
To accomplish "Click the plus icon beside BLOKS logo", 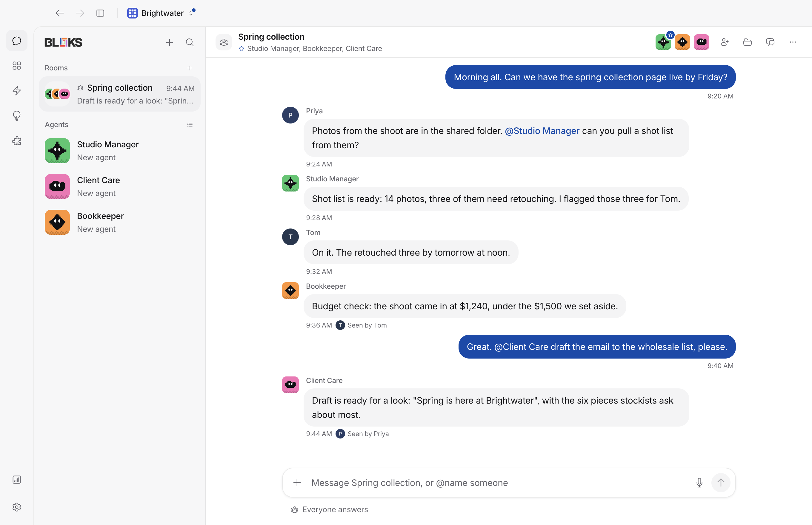I will tap(170, 42).
